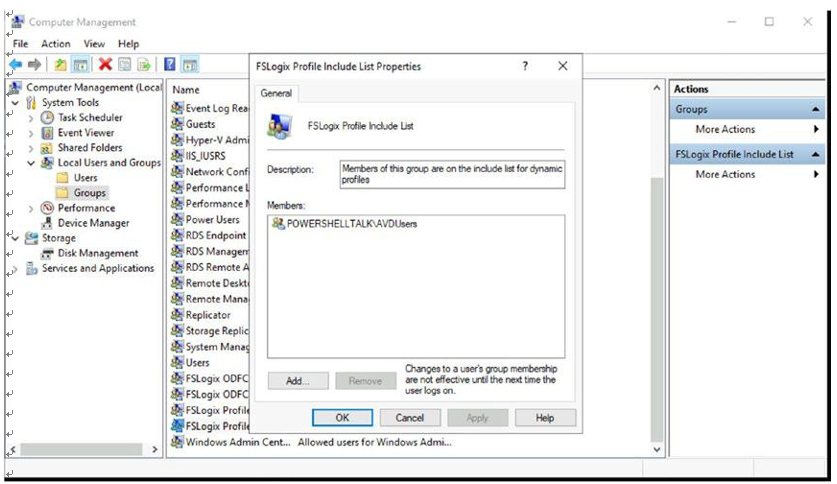Expand the Event Viewer node

(31, 133)
